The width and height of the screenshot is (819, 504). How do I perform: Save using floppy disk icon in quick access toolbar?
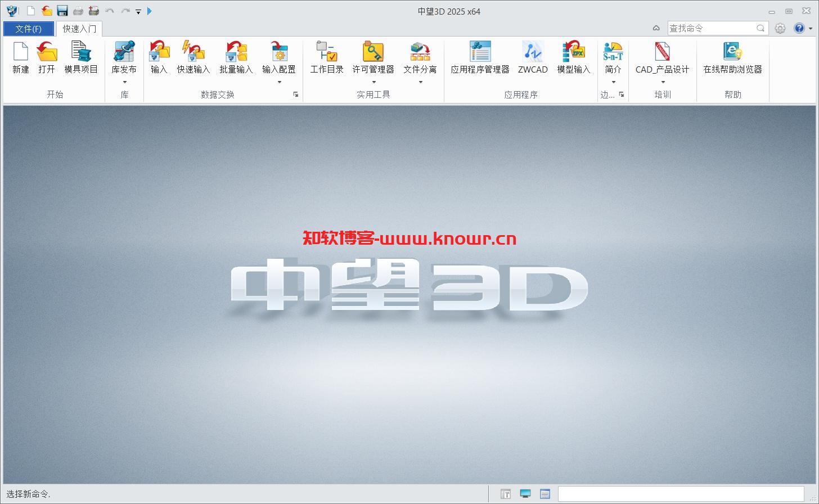[62, 11]
